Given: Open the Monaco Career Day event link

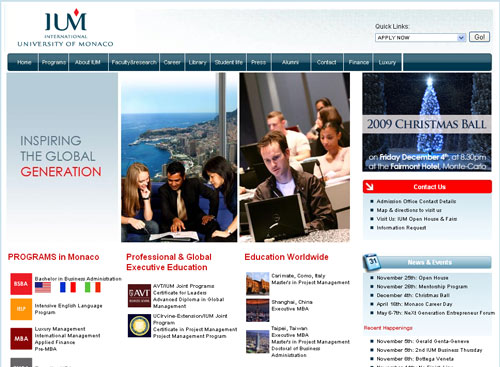Looking at the screenshot, I should (414, 304).
